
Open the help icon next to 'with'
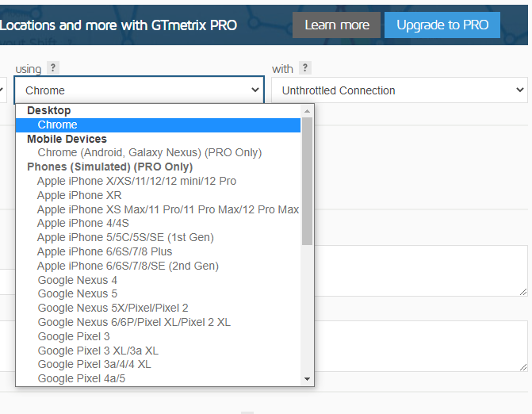tap(305, 68)
